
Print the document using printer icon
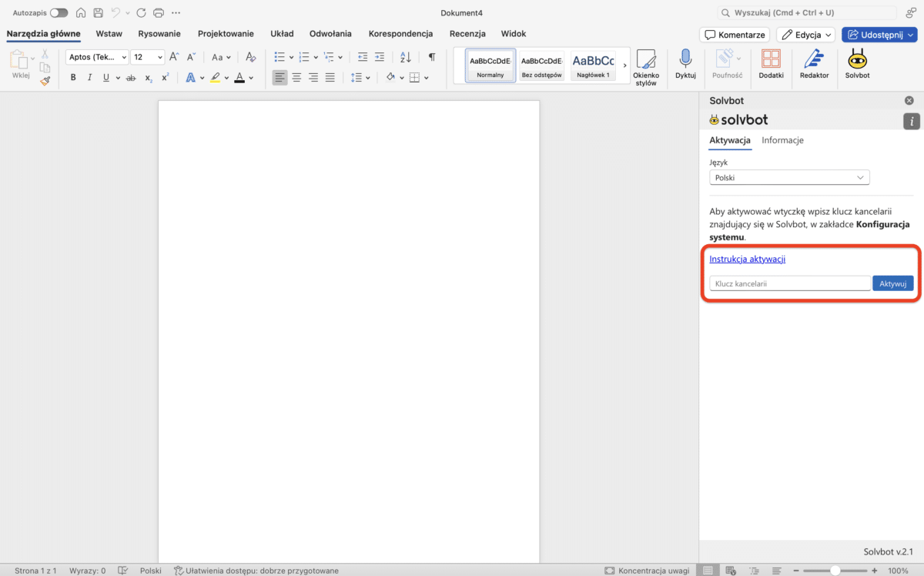click(159, 13)
